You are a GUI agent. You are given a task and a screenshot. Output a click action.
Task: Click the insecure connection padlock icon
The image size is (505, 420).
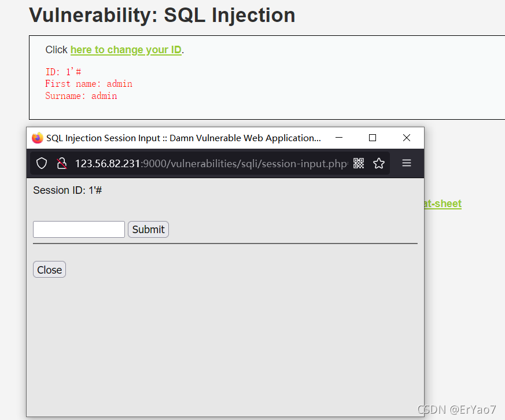pos(61,163)
